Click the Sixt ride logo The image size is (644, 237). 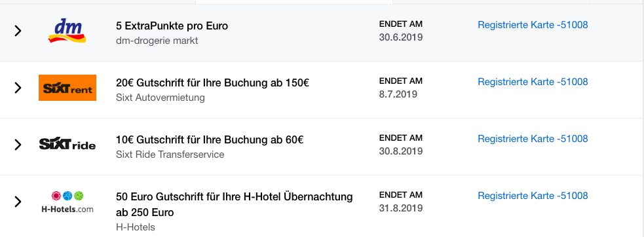67,144
